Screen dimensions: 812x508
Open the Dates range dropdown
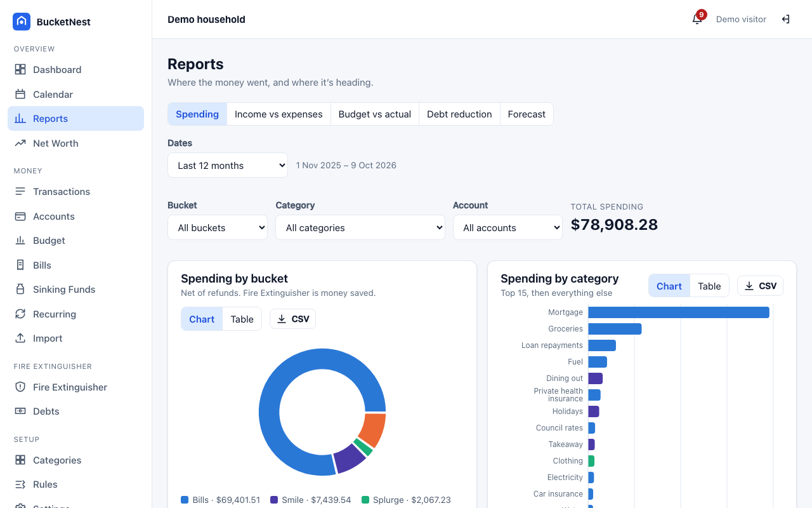click(x=228, y=165)
